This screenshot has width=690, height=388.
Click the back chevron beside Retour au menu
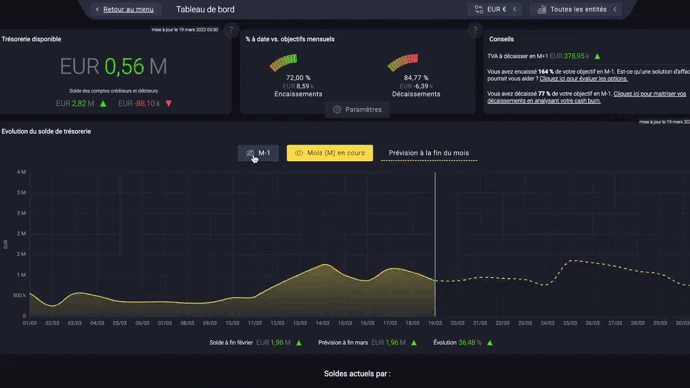tap(97, 9)
